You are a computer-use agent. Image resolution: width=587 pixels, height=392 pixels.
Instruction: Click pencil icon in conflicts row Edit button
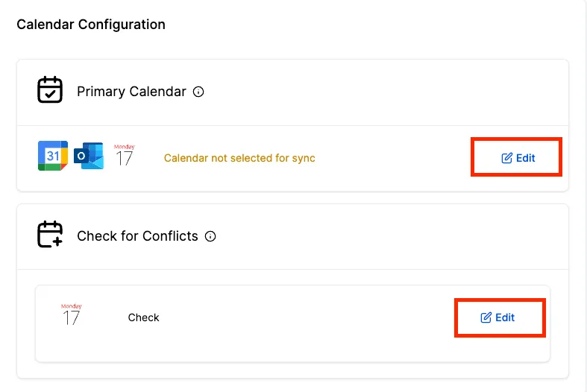click(486, 317)
